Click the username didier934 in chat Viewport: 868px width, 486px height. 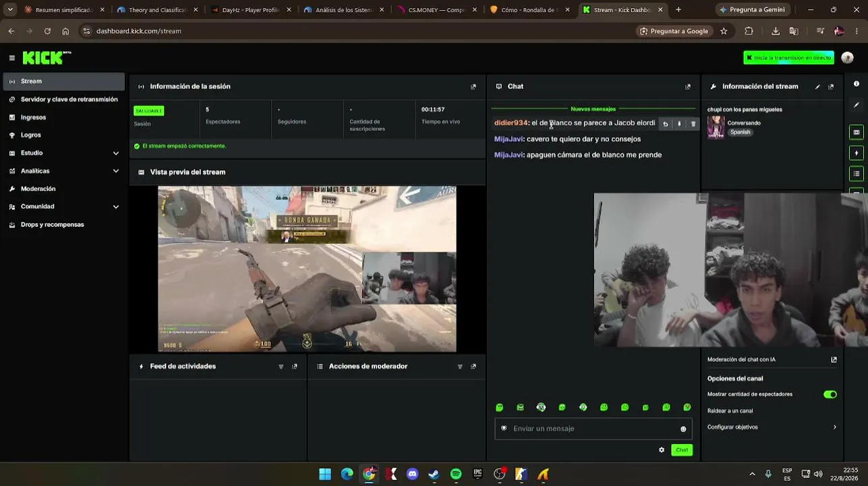click(x=511, y=123)
